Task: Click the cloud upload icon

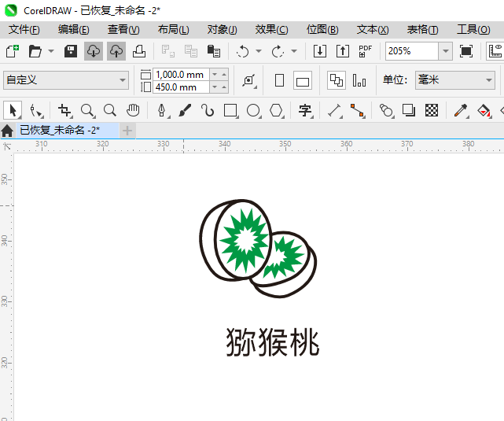Action: (x=116, y=51)
